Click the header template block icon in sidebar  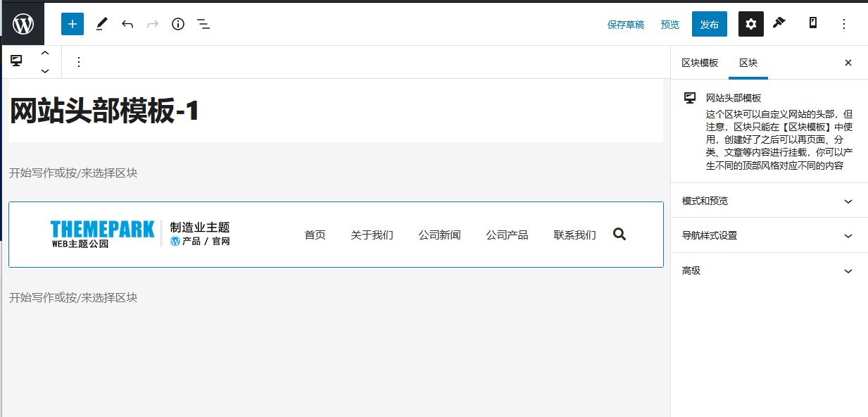coord(690,97)
